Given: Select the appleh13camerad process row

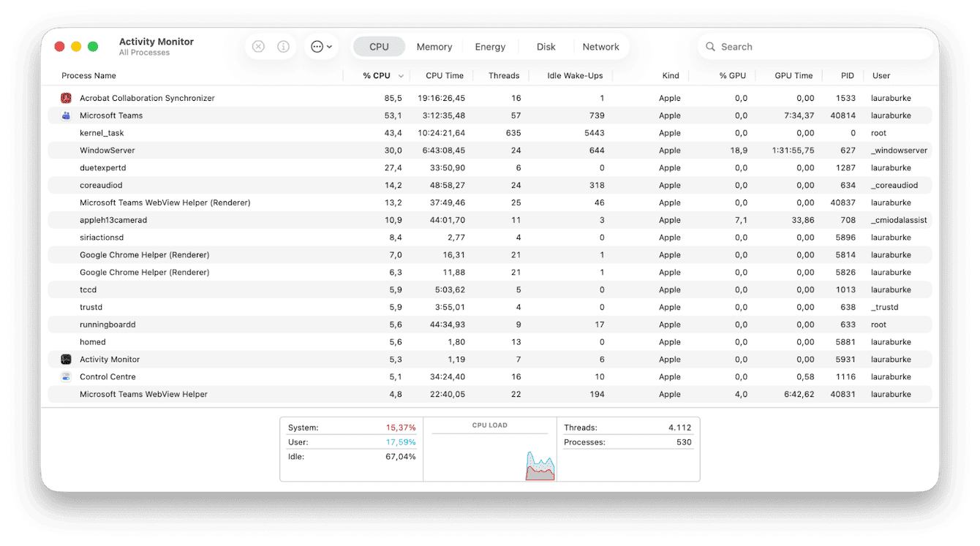Looking at the screenshot, I should pyautogui.click(x=490, y=220).
